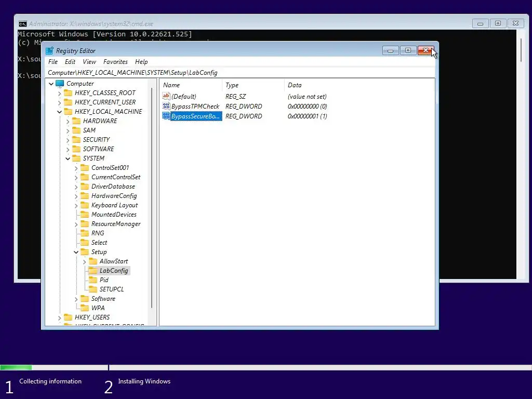The height and width of the screenshot is (399, 532).
Task: Expand the AllowStart key arrow
Action: [84, 262]
